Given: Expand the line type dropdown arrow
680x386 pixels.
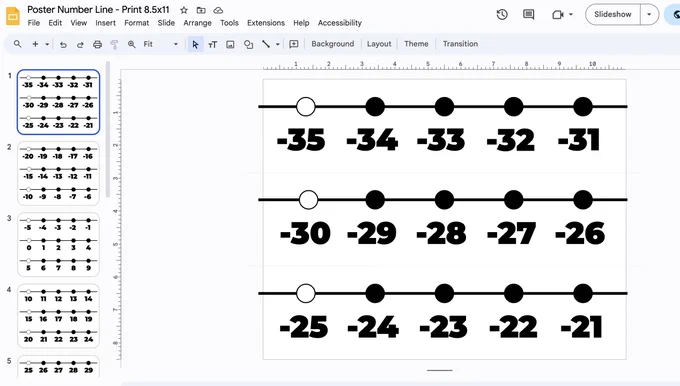Looking at the screenshot, I should (x=278, y=44).
